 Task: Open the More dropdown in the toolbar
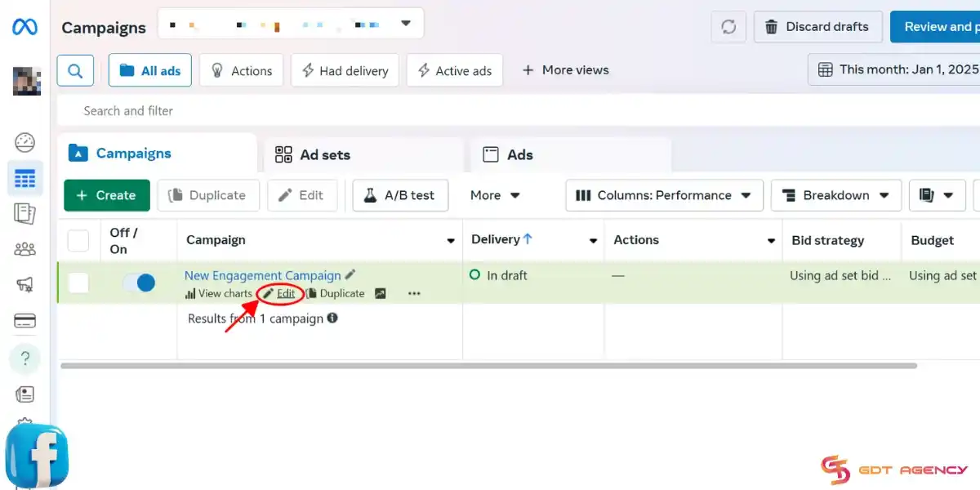pos(495,195)
